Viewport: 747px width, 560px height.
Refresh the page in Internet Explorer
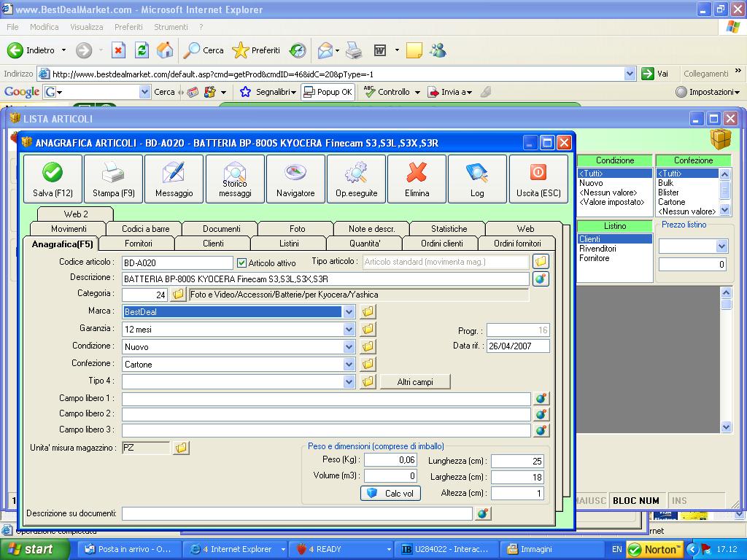[x=142, y=50]
